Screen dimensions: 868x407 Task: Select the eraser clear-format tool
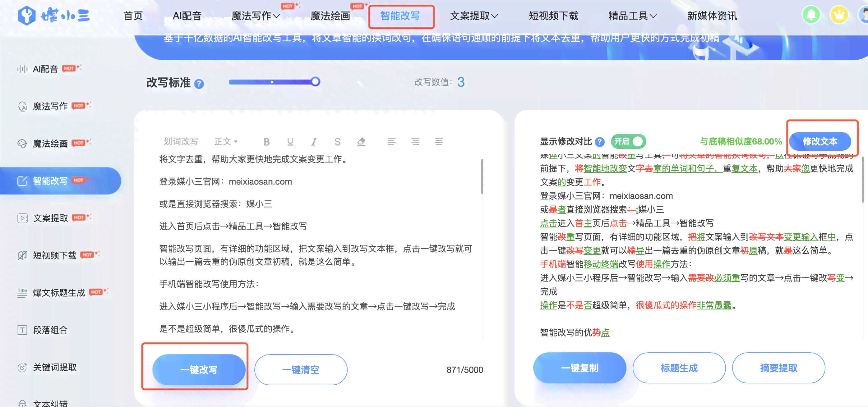tap(361, 142)
